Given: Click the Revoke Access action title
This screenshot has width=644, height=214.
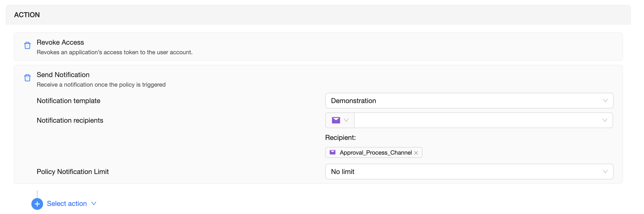Looking at the screenshot, I should point(60,42).
